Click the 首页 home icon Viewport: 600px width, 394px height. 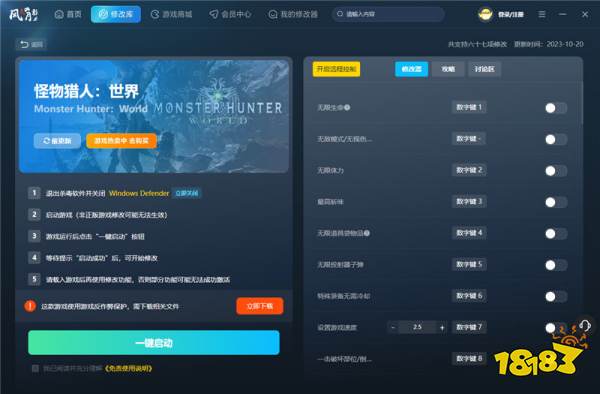(59, 15)
